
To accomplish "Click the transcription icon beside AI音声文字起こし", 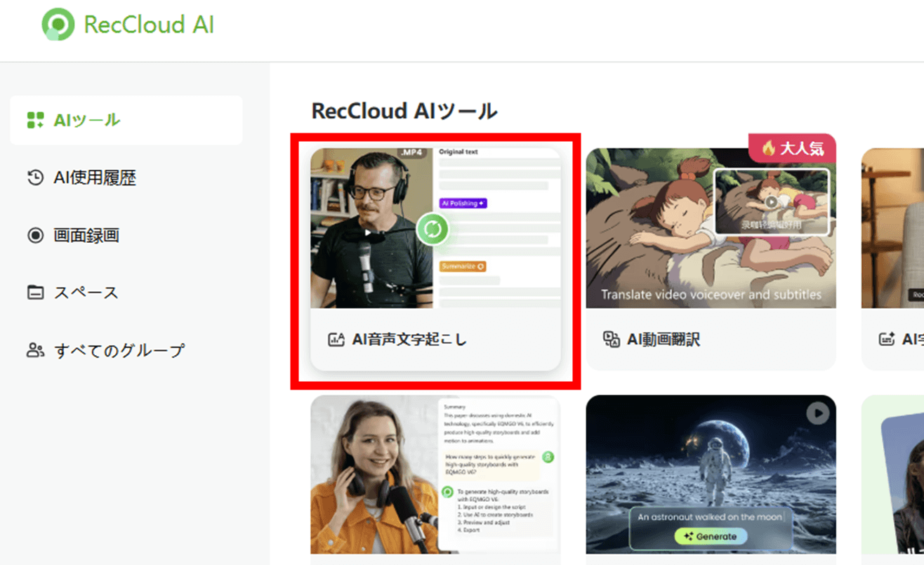I will [x=336, y=340].
